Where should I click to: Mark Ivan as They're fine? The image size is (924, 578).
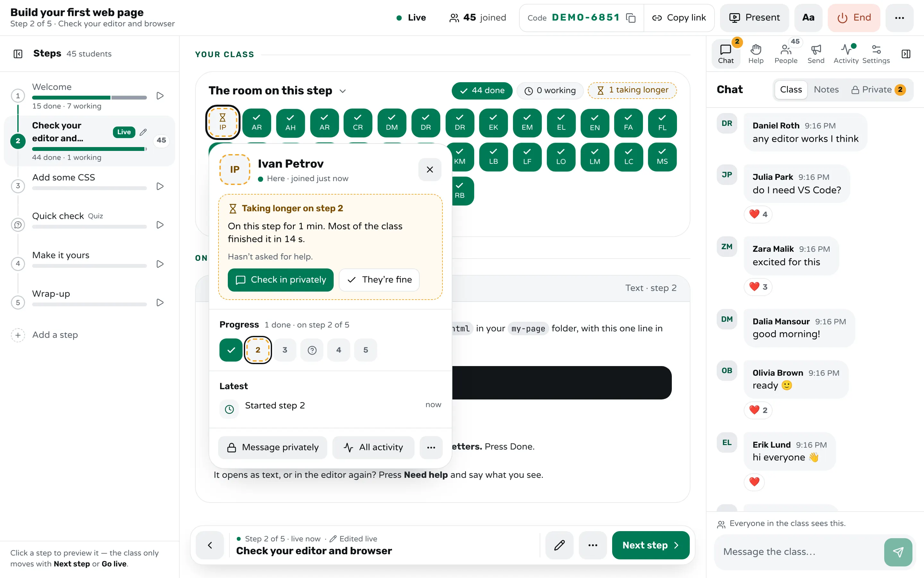(x=379, y=280)
